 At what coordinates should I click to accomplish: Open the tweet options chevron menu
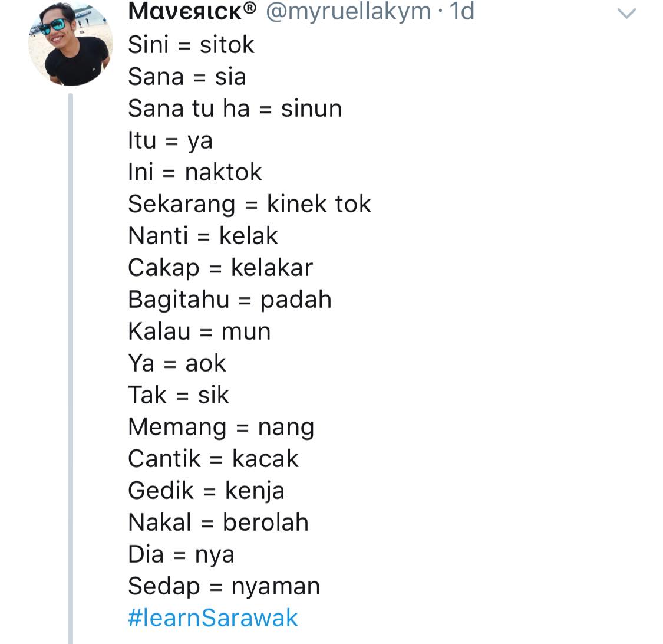pos(626,14)
